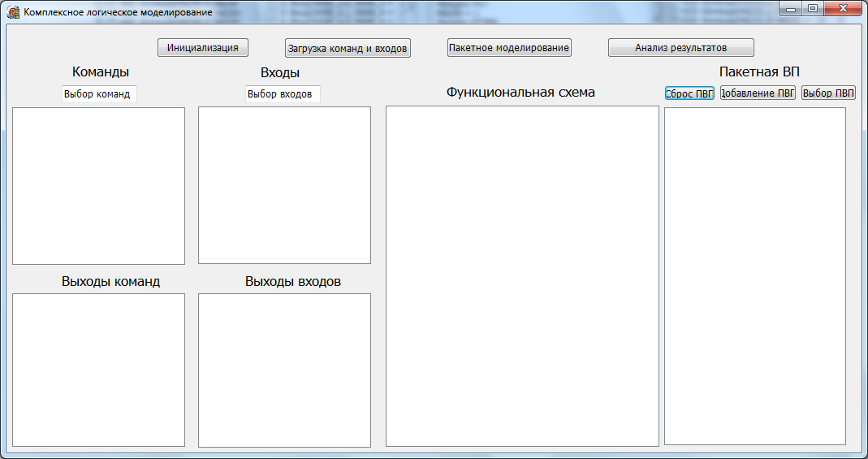Minimize the Комплексное логическое моделирование window
Screen dimensions: 868x459
[x=791, y=8]
